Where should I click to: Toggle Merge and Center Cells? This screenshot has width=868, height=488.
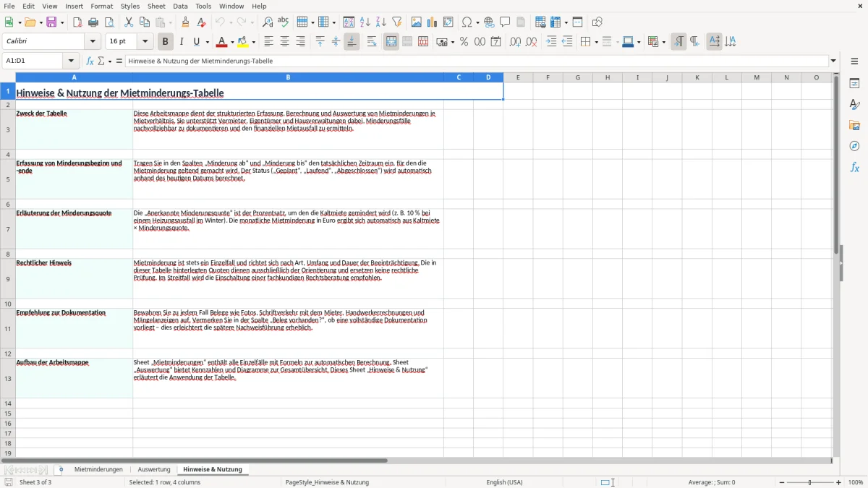coord(391,42)
